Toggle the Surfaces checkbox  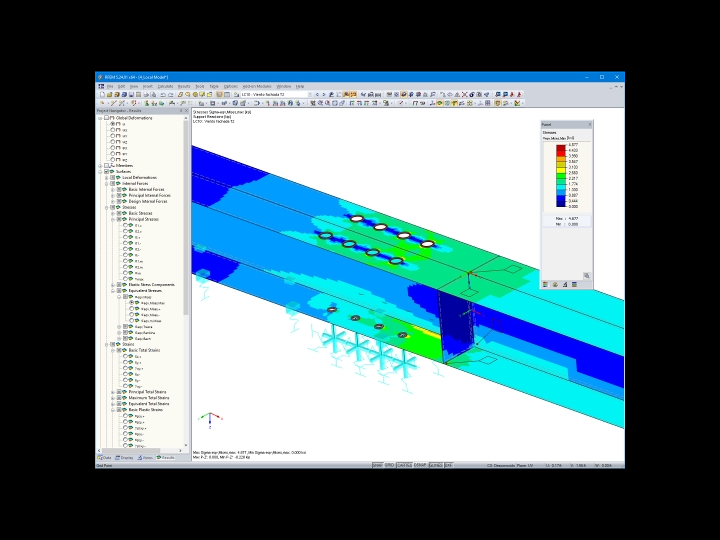(107, 172)
